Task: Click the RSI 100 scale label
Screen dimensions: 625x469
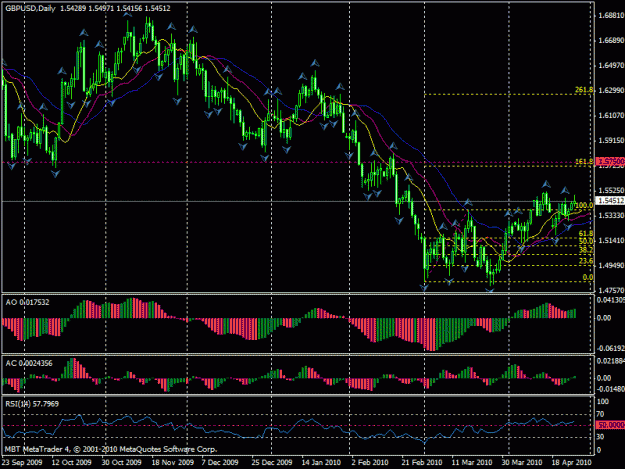Action: point(603,402)
